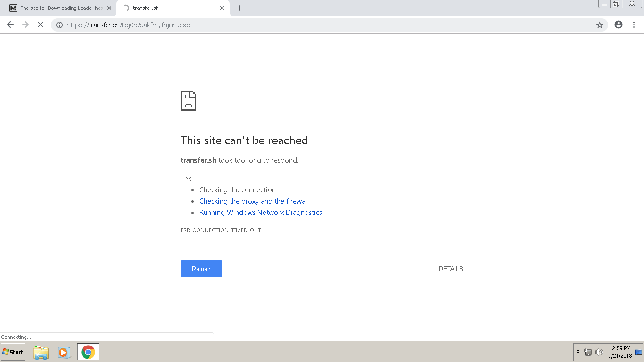
Task: Switch to 'The site for Downloading Loader' tab
Action: click(60, 8)
